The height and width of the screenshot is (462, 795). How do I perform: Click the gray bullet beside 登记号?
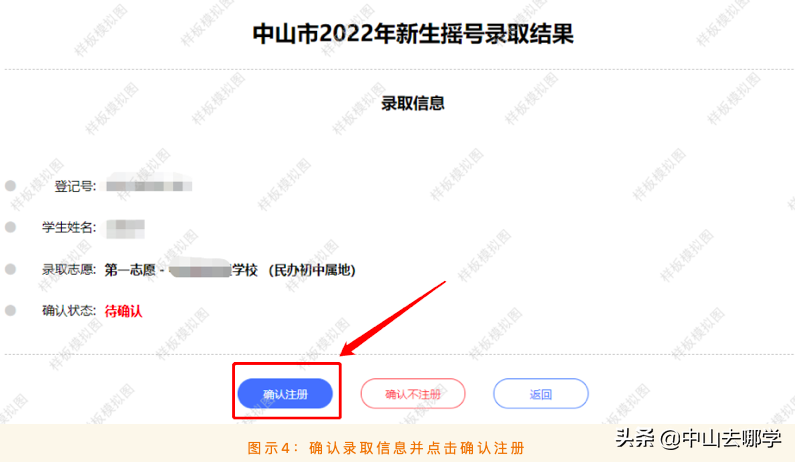(10, 186)
